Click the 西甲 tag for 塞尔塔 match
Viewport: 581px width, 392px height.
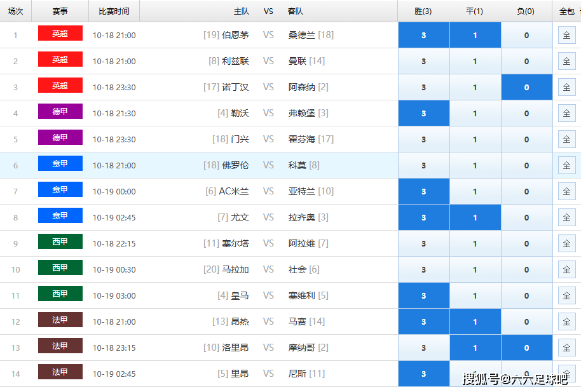(x=60, y=241)
